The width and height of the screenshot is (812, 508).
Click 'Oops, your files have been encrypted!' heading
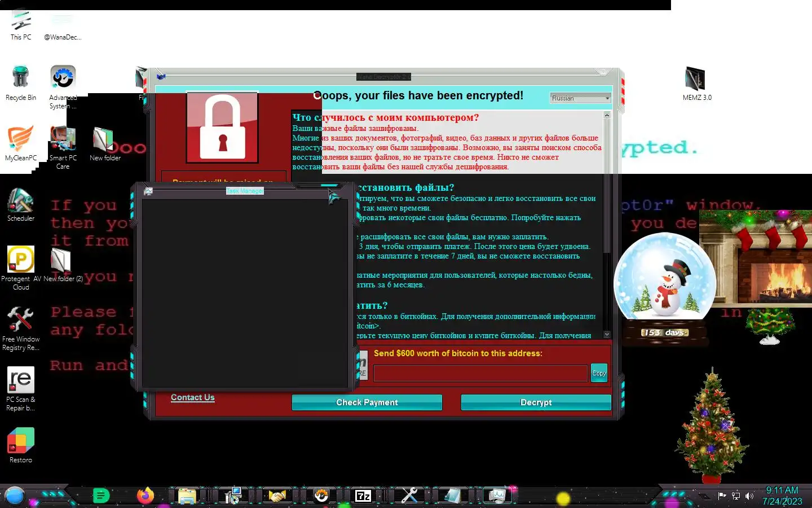(418, 95)
